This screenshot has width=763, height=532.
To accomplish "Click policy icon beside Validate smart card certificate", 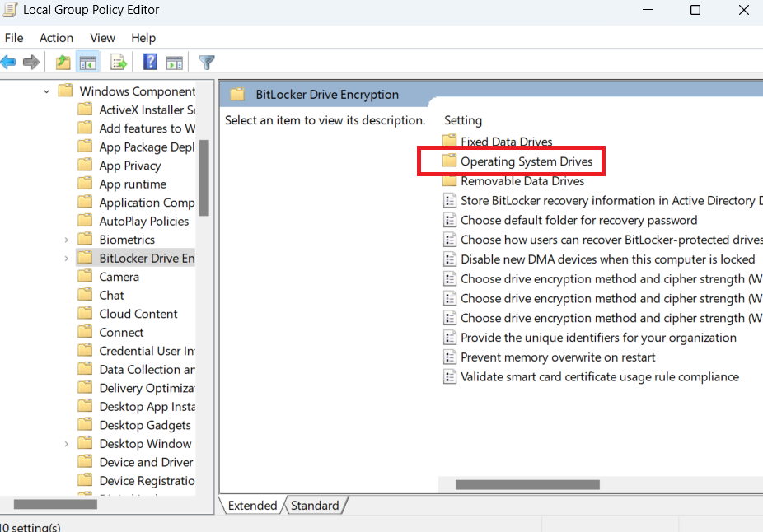I will [450, 376].
